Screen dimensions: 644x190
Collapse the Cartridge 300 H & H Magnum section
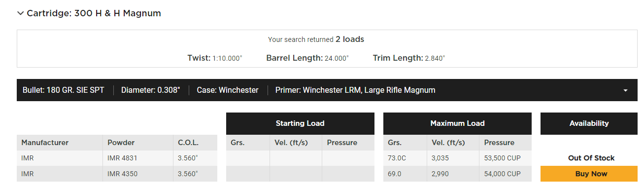click(x=89, y=13)
